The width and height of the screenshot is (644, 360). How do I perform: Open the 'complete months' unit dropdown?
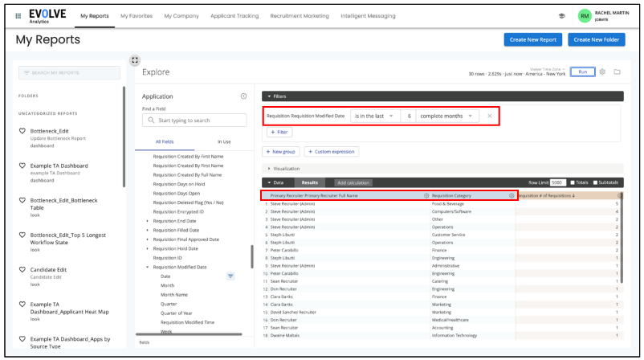(x=446, y=116)
